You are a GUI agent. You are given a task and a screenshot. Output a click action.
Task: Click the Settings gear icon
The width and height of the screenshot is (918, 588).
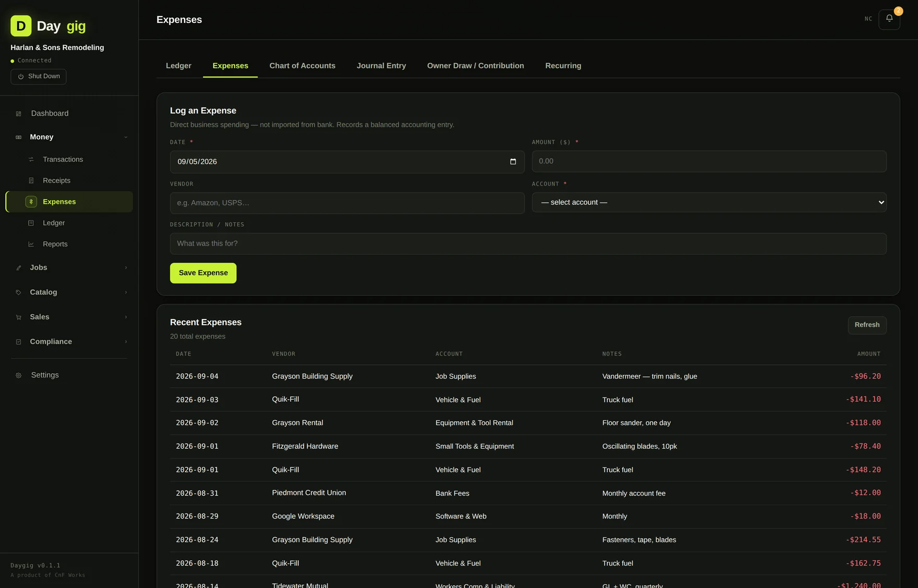click(19, 375)
